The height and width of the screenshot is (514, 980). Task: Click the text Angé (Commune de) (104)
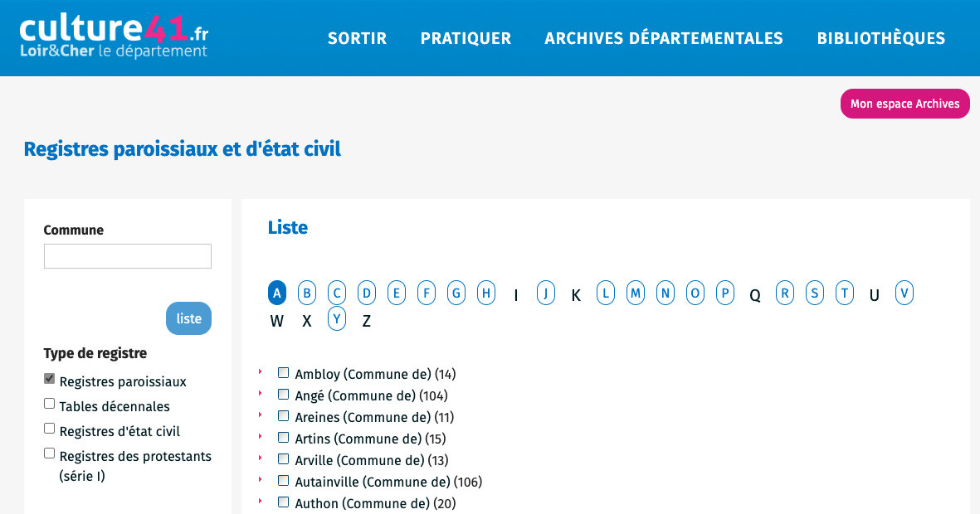coord(371,396)
